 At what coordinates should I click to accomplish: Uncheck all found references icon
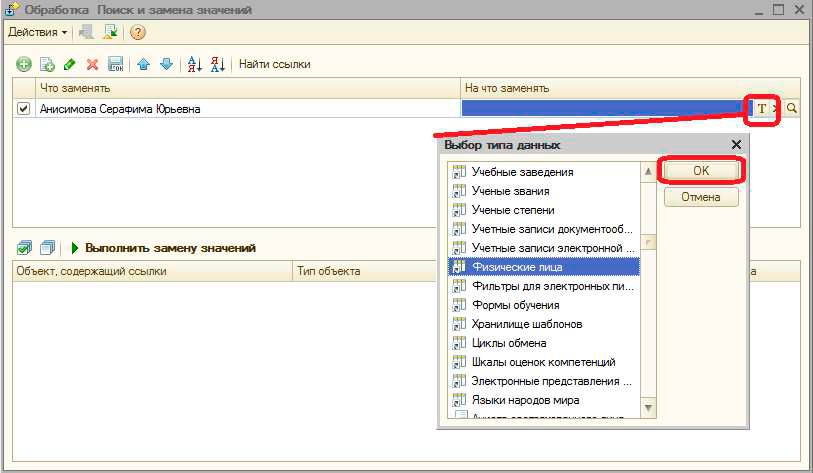click(47, 247)
